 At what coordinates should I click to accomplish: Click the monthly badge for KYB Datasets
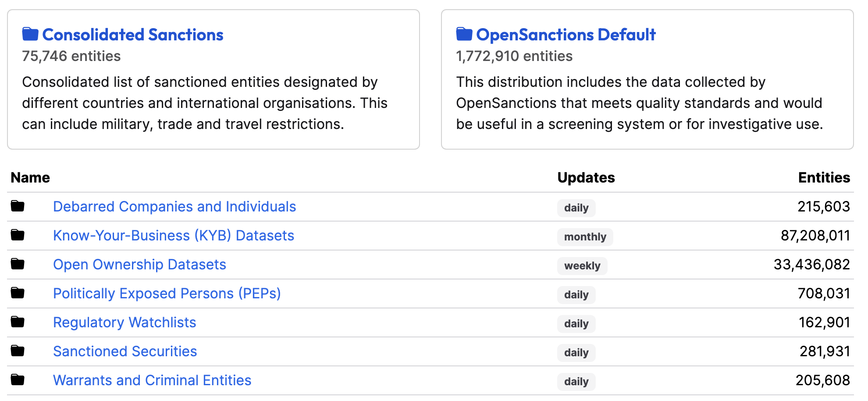pyautogui.click(x=585, y=237)
